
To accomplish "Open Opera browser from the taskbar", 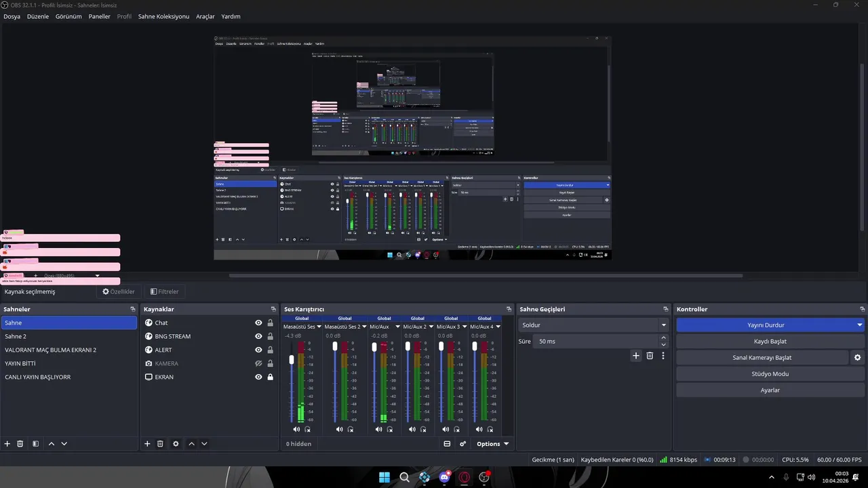I will (x=465, y=477).
